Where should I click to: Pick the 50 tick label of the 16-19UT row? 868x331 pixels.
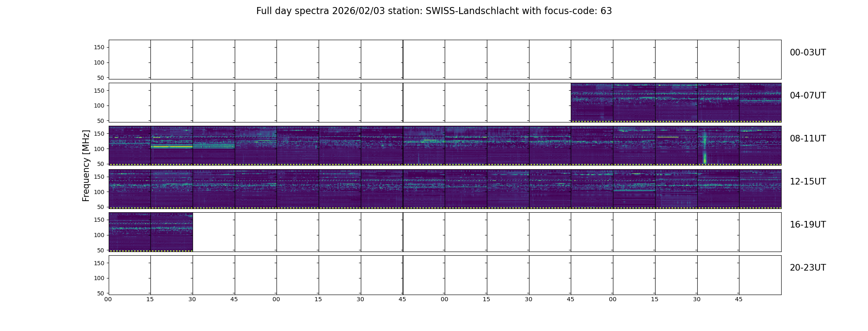pyautogui.click(x=101, y=250)
